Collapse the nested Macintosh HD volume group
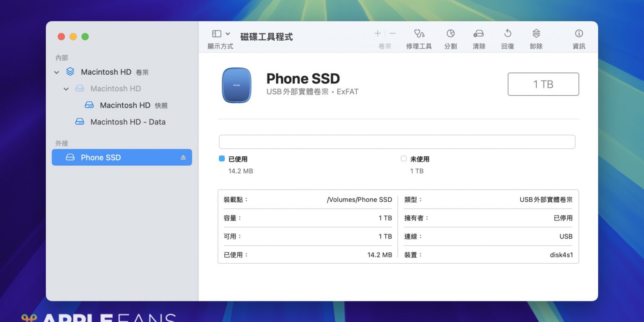 (66, 89)
